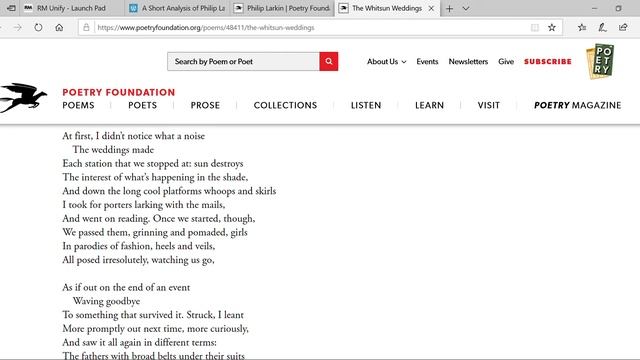Click the set tabs aside icon
This screenshot has height=360, width=640.
click(11, 8)
